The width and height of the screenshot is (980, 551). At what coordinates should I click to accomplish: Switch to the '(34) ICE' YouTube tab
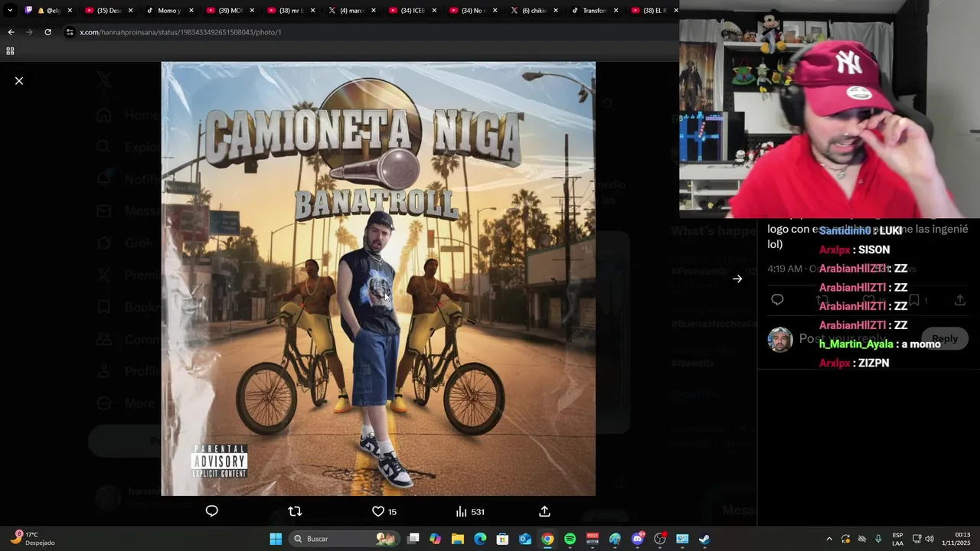click(x=411, y=11)
